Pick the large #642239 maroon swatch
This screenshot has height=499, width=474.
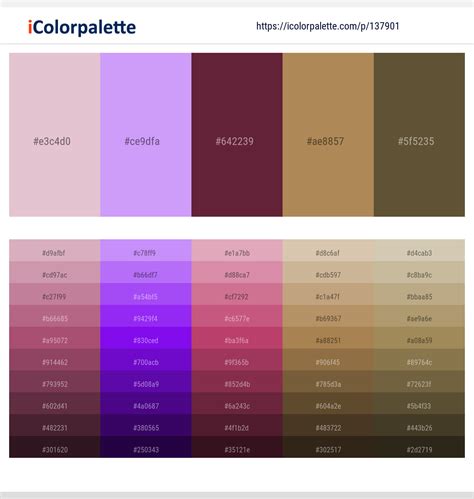237,135
